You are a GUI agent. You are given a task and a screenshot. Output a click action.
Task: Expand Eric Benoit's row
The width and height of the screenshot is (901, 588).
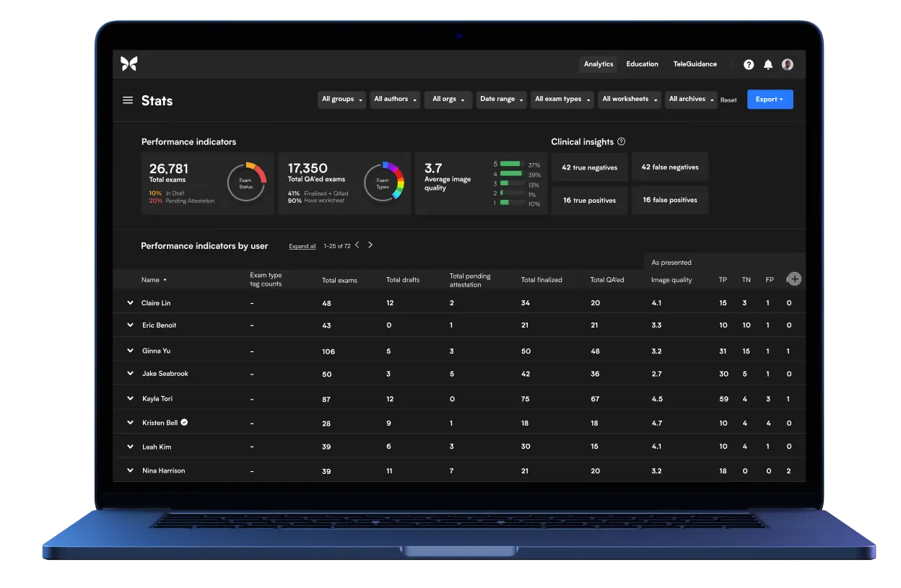pyautogui.click(x=131, y=325)
